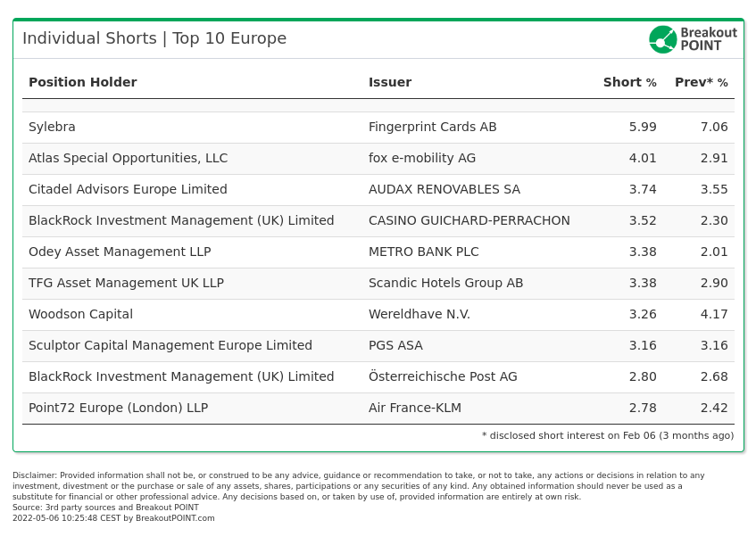Click fox e-mobility AG issuer

point(422,159)
